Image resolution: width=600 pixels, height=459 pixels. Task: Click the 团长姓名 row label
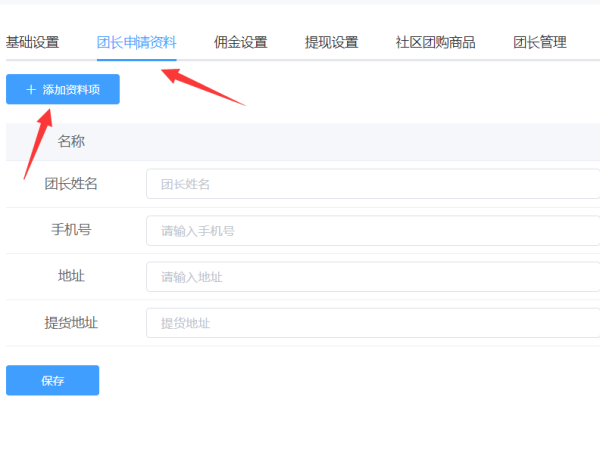coord(71,184)
